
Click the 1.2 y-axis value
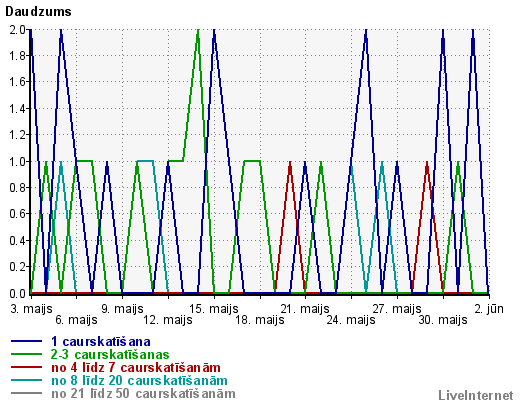pyautogui.click(x=18, y=135)
